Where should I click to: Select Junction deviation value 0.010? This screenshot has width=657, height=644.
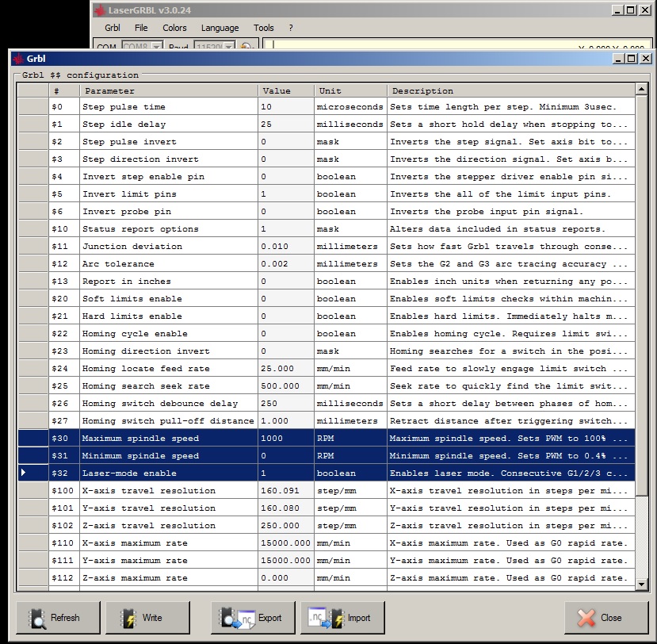286,247
